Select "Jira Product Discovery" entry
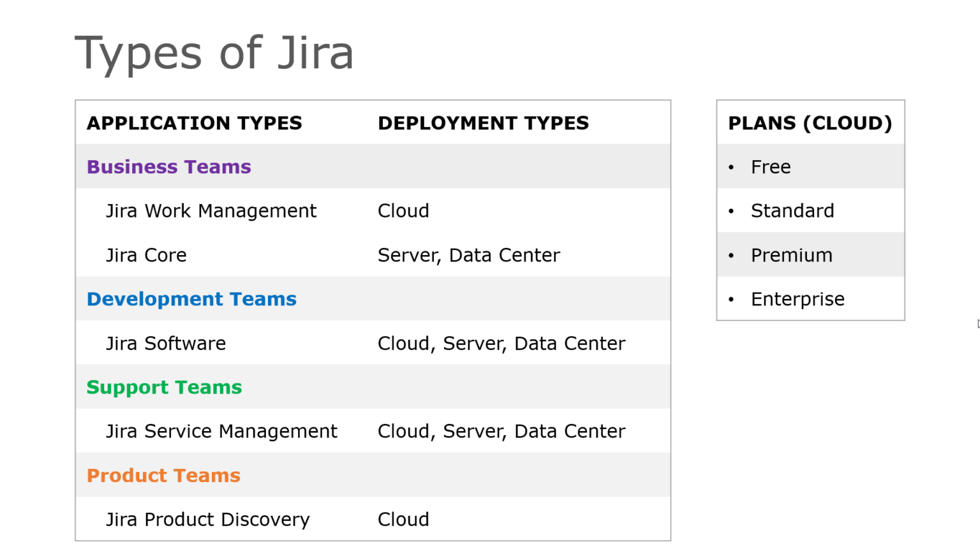Screen dimensions: 980x551 [x=207, y=519]
